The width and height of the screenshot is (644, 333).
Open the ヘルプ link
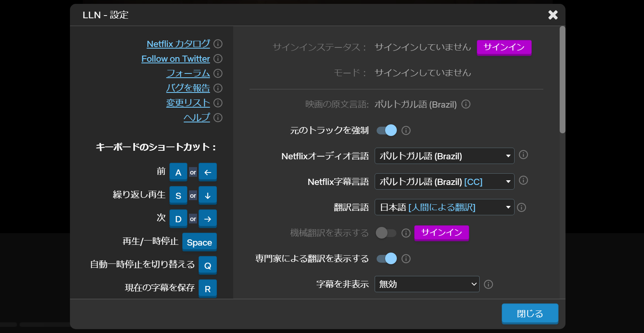(197, 117)
